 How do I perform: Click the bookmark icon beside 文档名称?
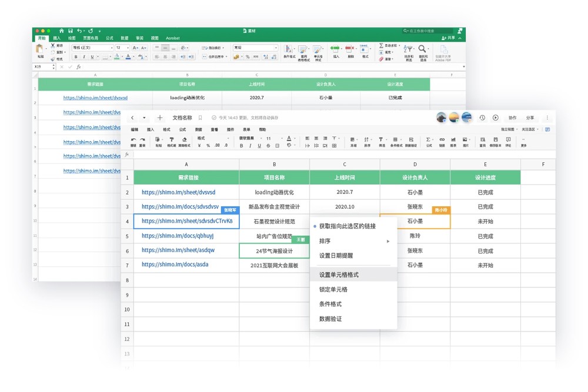(x=201, y=118)
